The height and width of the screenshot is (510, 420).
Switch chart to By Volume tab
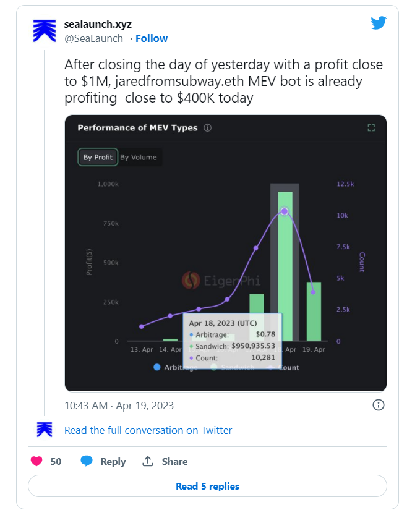coord(139,157)
